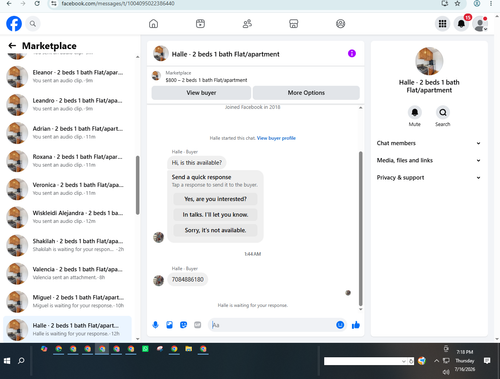Mute this chat with the bell icon

point(415,112)
